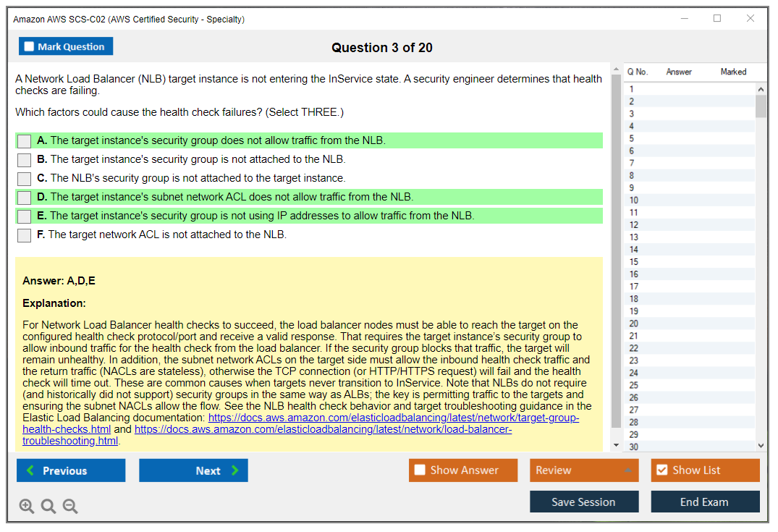Viewport: 778px width, 532px height.
Task: Click the reset zoom magnifier icon
Action: point(48,507)
